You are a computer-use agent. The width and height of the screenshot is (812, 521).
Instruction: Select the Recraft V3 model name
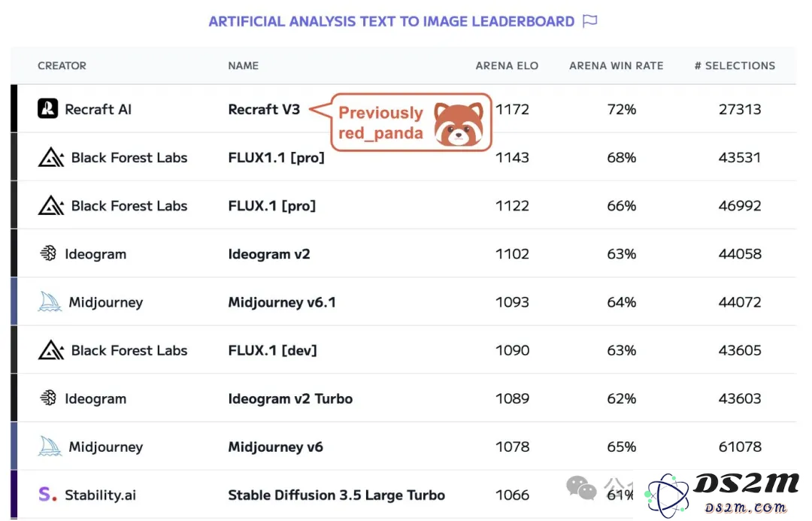click(x=264, y=109)
